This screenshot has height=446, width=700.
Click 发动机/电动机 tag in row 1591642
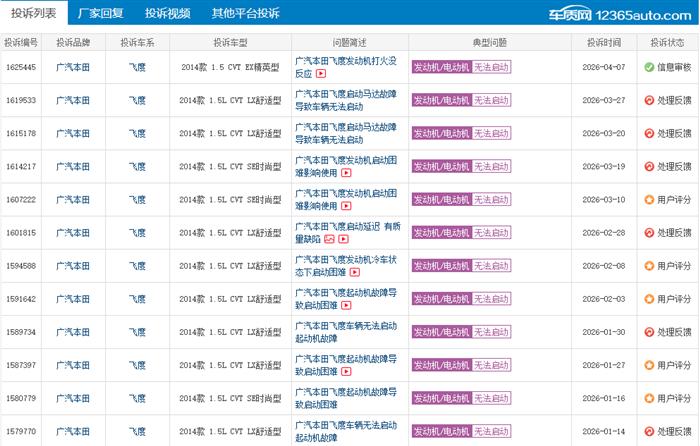coord(440,298)
